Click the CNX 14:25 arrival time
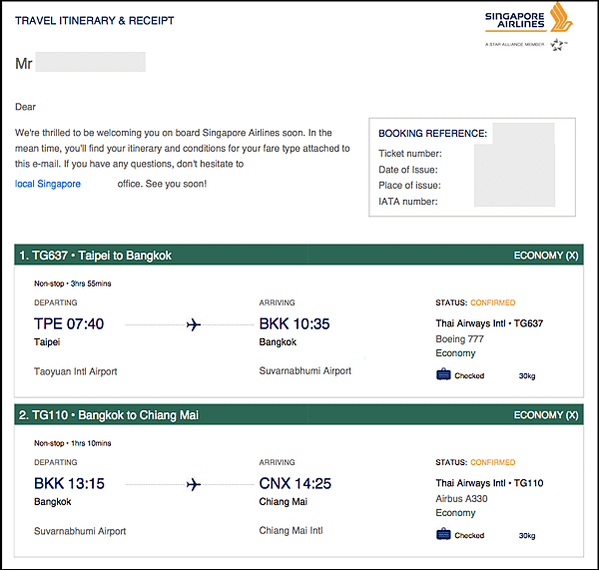The width and height of the screenshot is (599, 570). pos(295,484)
